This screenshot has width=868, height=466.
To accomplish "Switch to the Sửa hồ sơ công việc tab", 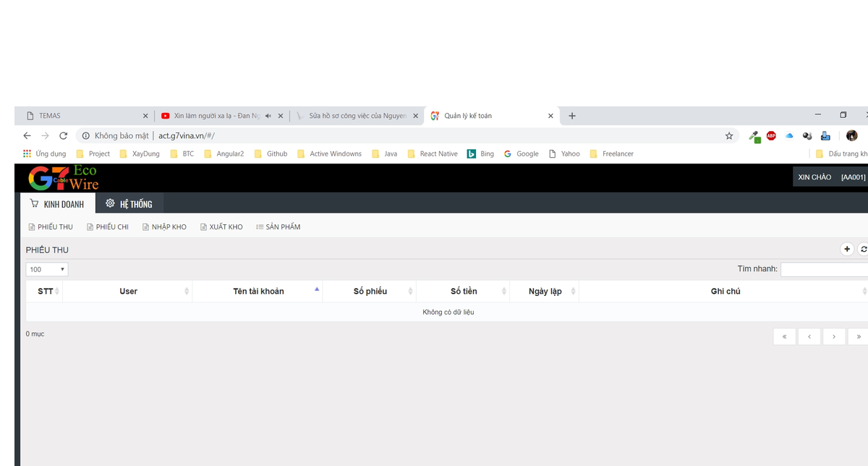I will (357, 116).
